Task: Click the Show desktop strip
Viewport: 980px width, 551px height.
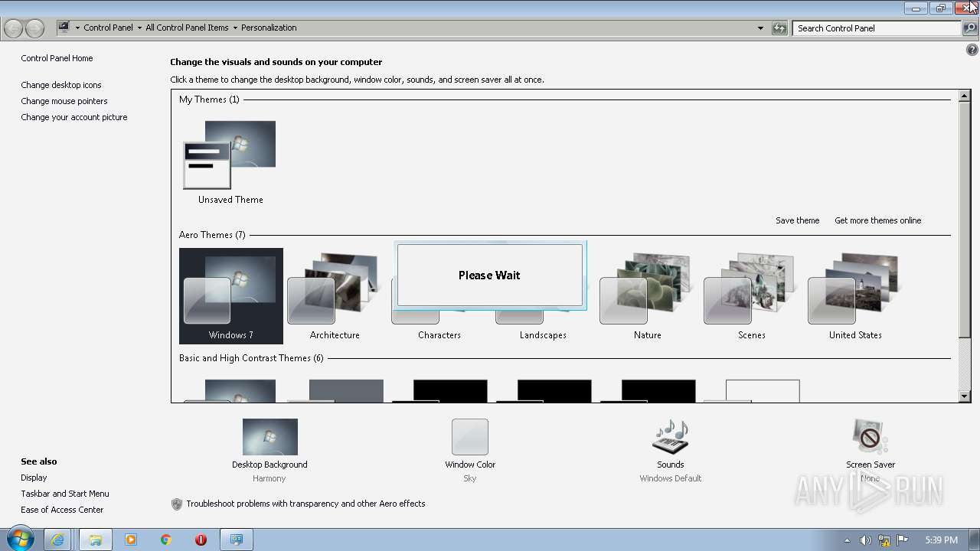Action: 974,540
